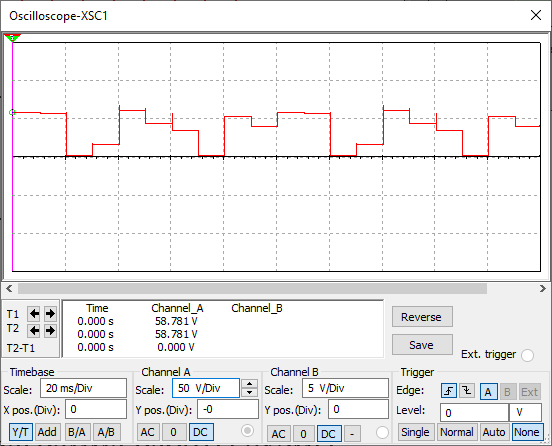Set trigger source to channel A
This screenshot has height=446, width=552.
[x=488, y=392]
